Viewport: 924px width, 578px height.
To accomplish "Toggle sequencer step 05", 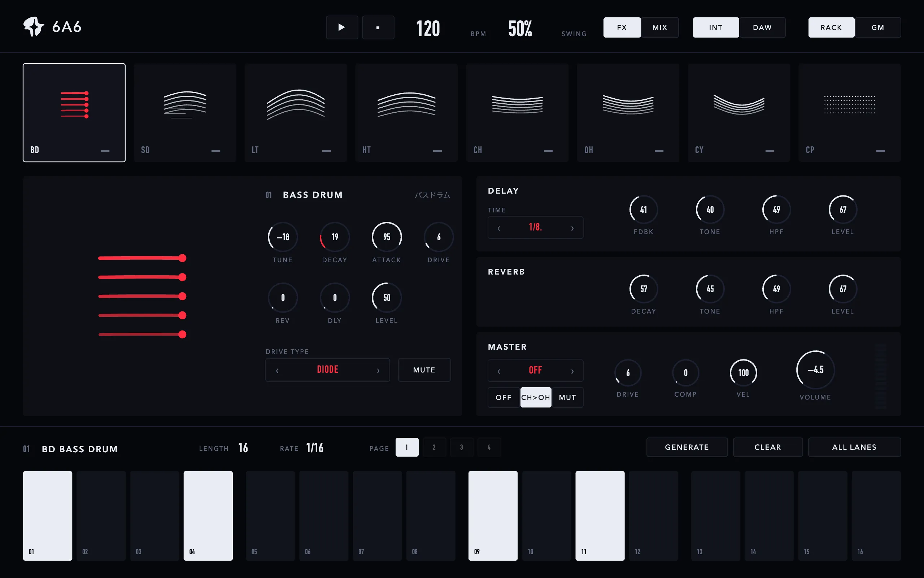I will (x=270, y=516).
